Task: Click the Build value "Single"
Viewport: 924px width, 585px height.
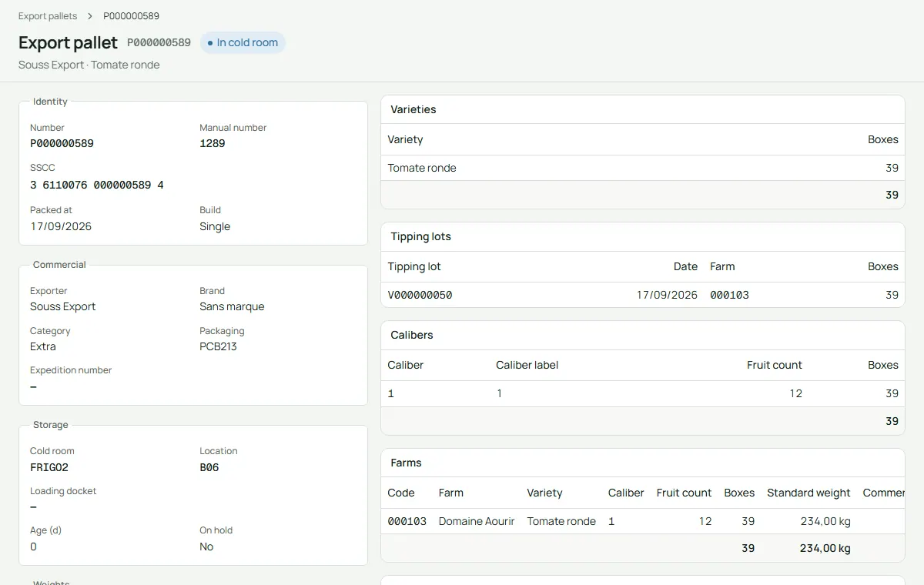Action: pyautogui.click(x=215, y=226)
